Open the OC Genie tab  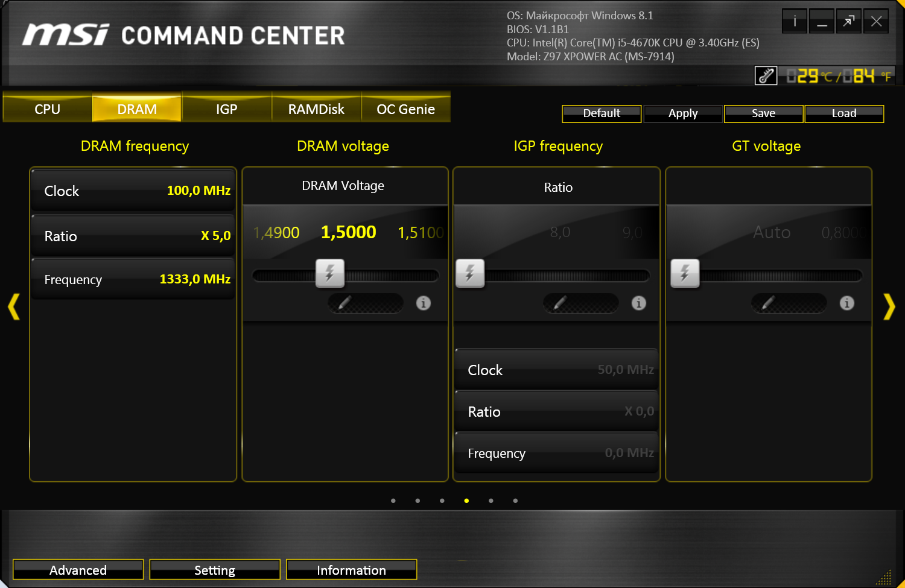coord(405,109)
